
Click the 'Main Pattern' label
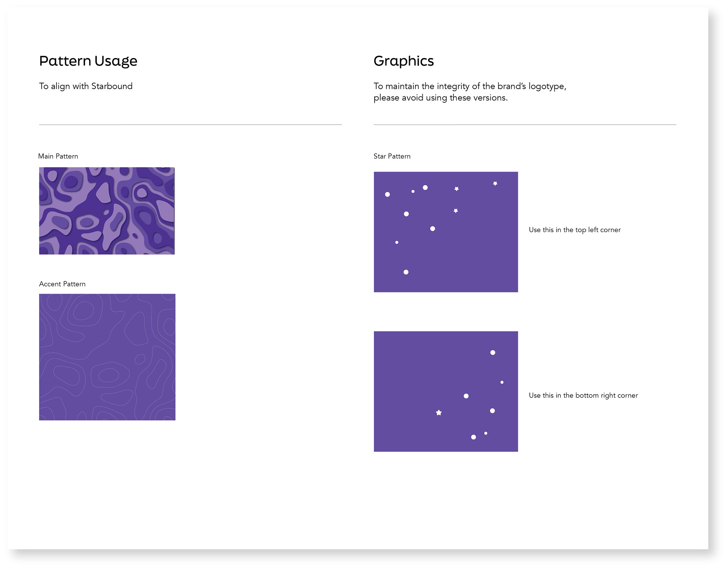pyautogui.click(x=58, y=156)
